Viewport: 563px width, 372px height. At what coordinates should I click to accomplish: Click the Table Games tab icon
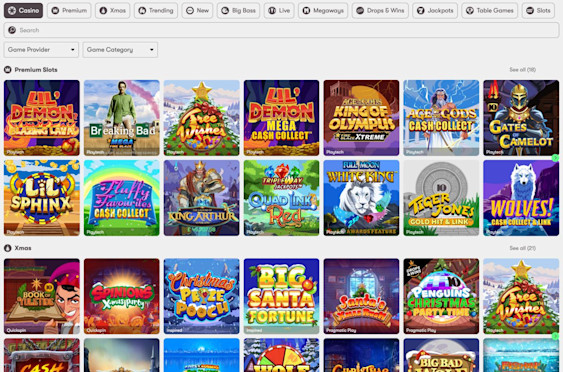click(470, 10)
